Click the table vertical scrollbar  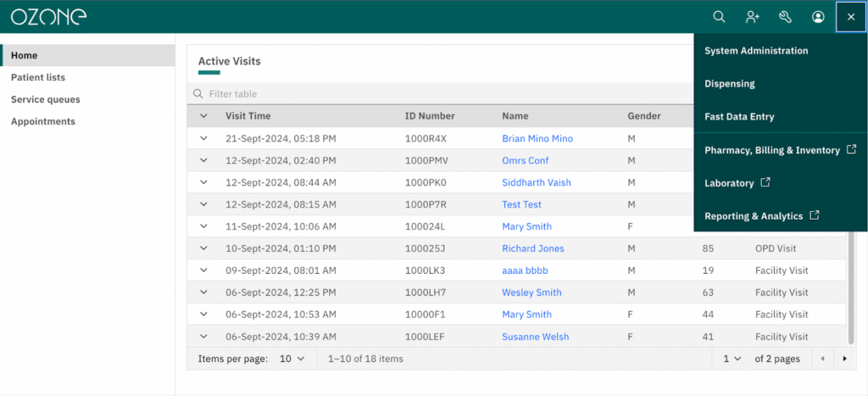(851, 288)
